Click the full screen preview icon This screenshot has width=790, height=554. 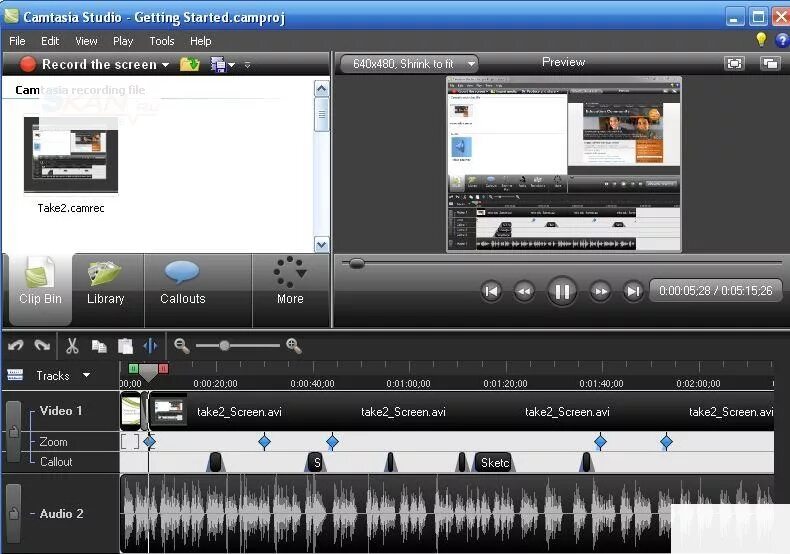click(734, 63)
